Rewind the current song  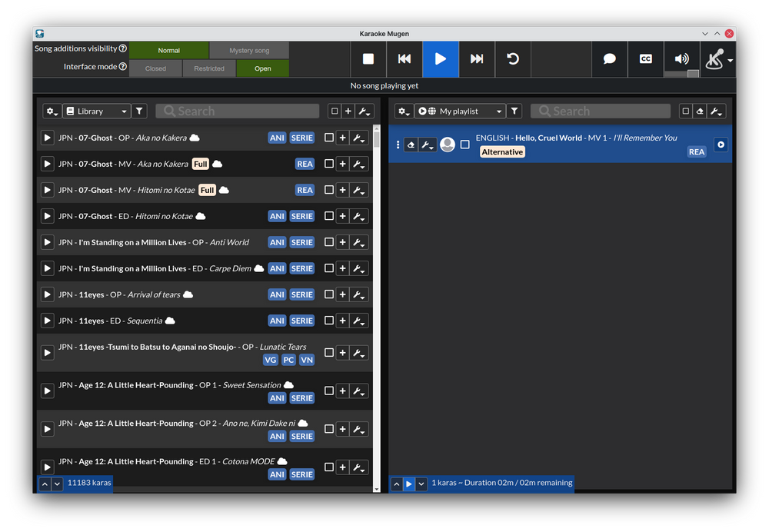513,59
